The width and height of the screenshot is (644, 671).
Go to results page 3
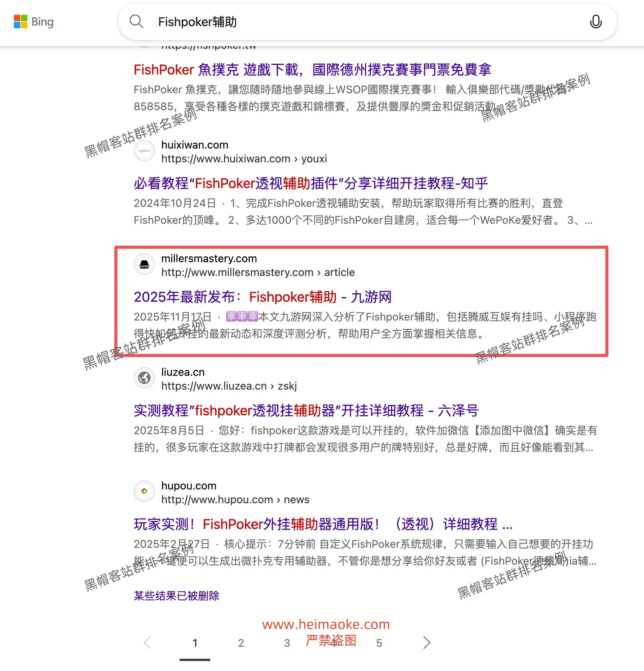287,643
